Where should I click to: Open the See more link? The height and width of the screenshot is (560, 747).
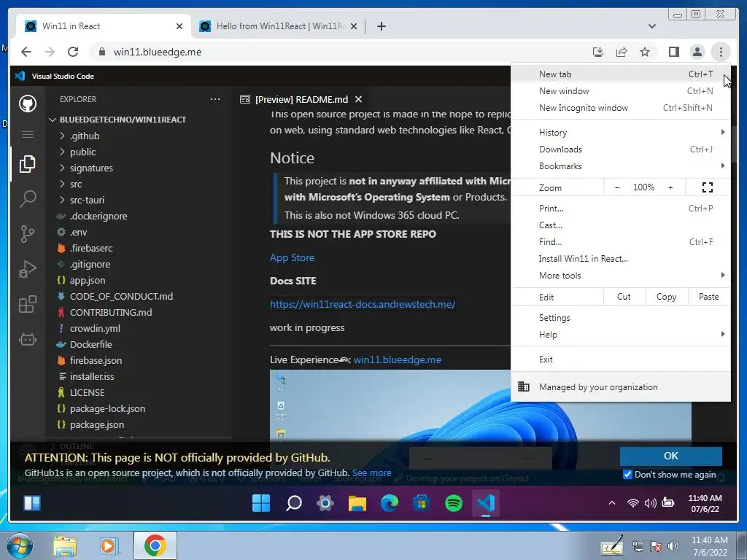[371, 472]
